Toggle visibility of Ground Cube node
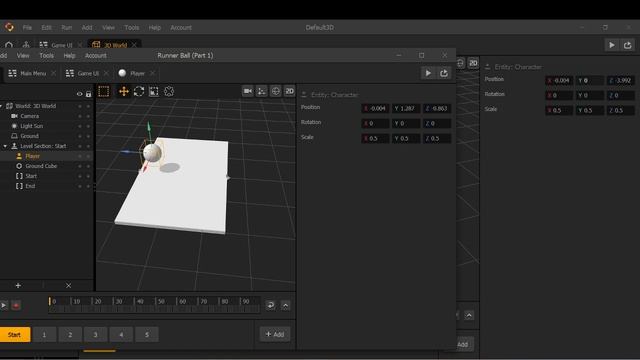The height and width of the screenshot is (360, 640). click(x=80, y=166)
